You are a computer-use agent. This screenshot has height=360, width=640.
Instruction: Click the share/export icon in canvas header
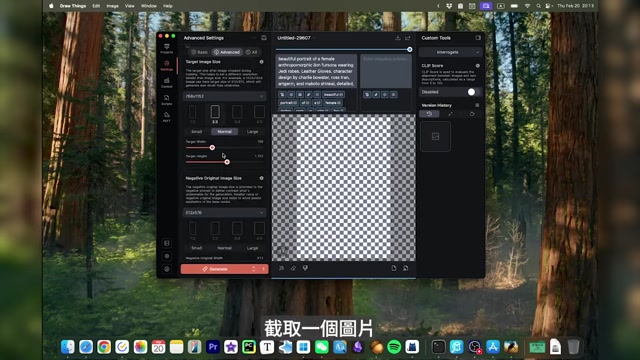(x=407, y=38)
